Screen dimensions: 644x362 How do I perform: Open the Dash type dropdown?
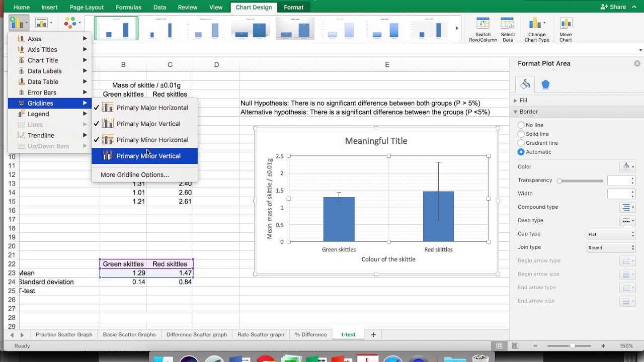(628, 221)
